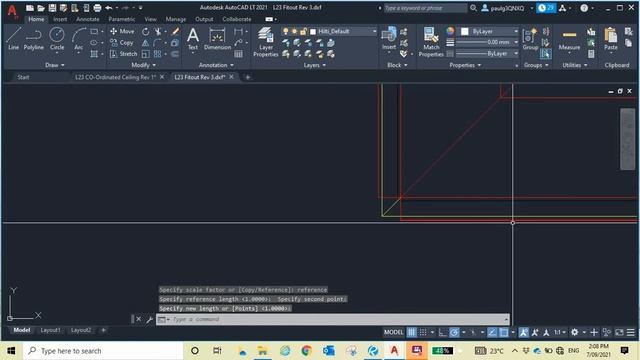
Task: Click the Copy tool in Modify panel
Action: 122,42
